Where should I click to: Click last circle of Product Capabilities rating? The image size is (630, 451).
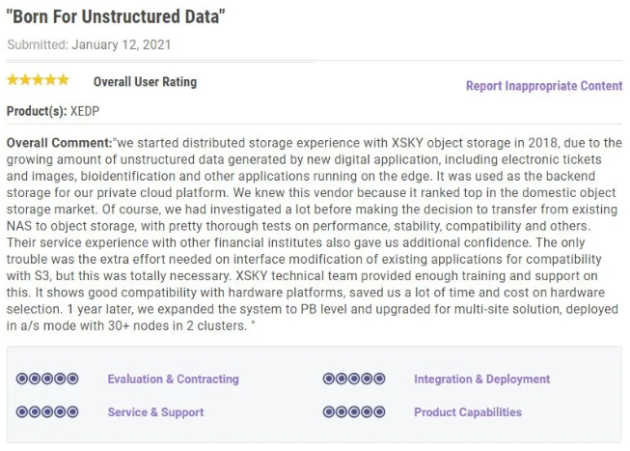tap(379, 412)
